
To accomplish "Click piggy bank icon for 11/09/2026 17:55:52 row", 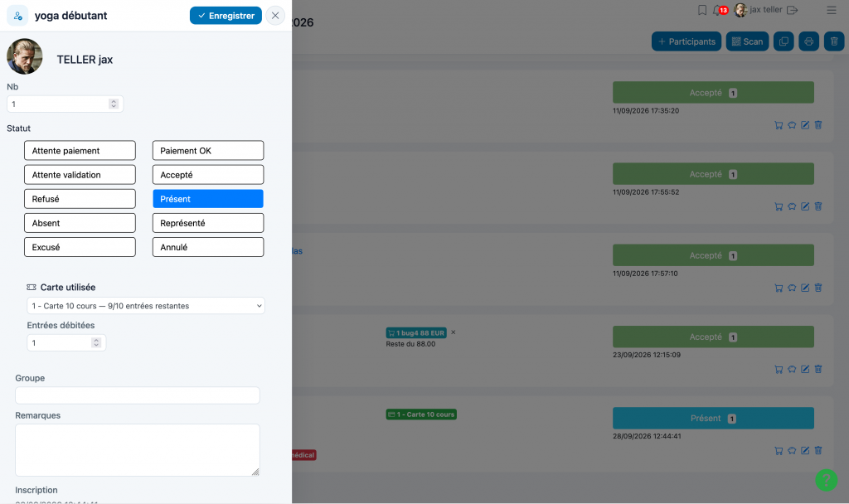I will [x=792, y=206].
